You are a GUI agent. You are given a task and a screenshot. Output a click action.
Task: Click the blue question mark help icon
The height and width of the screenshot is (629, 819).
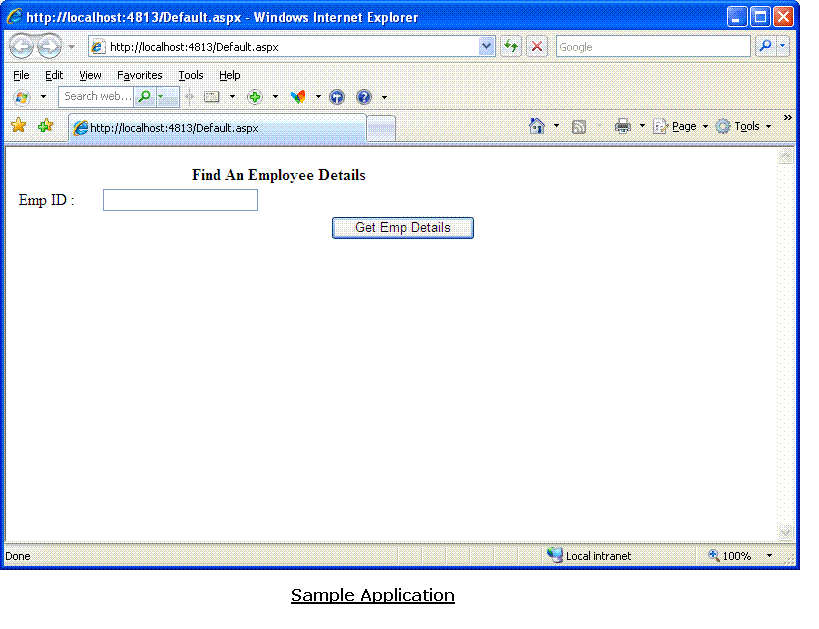pyautogui.click(x=364, y=97)
